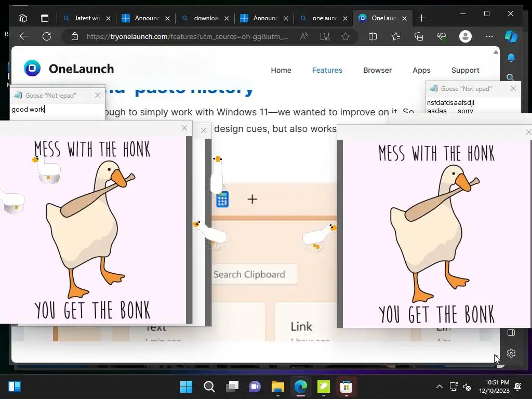
Task: Click text area containing 'good work'
Action: (x=58, y=111)
